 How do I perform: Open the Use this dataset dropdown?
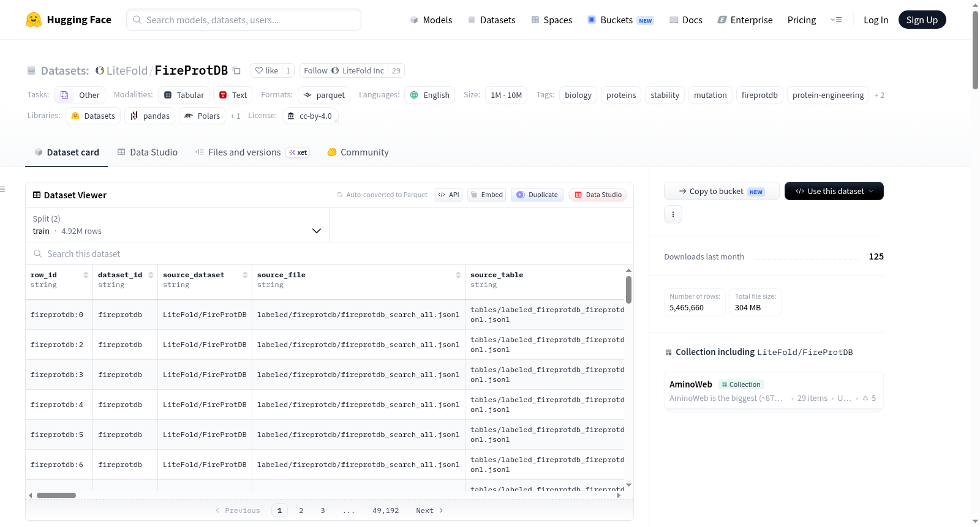pos(834,191)
